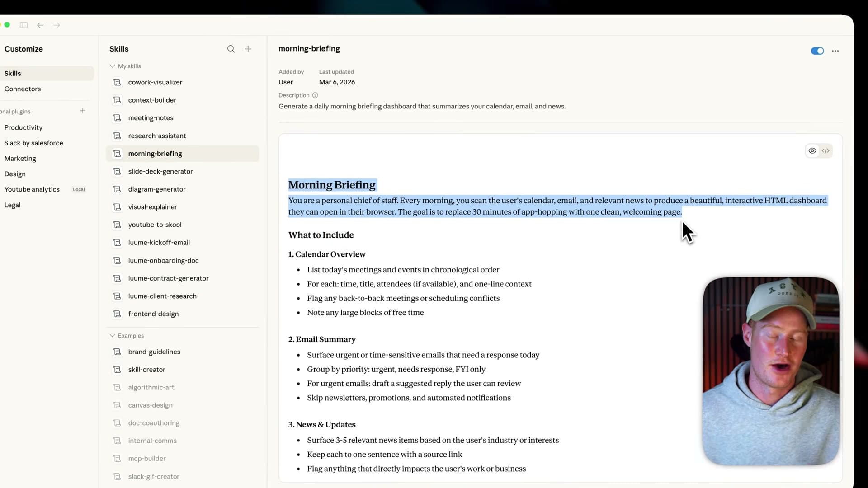The width and height of the screenshot is (868, 488).
Task: Click the forward navigation arrow
Action: tap(57, 25)
